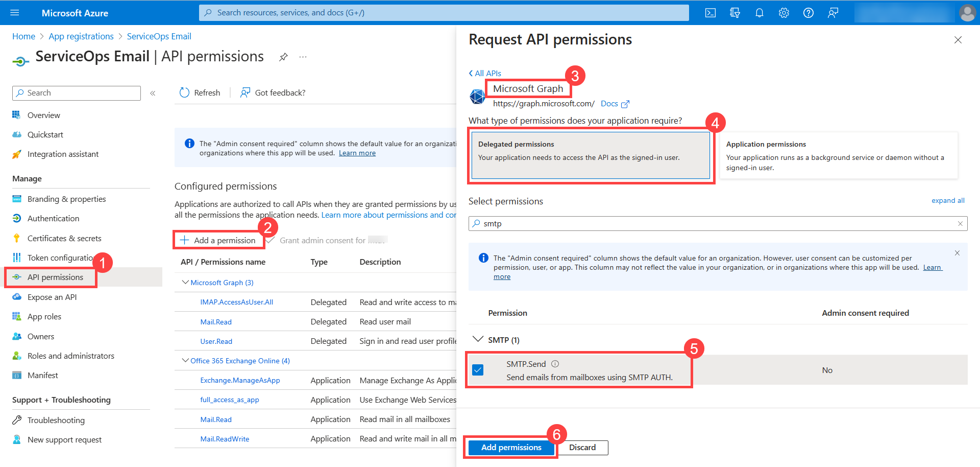Open the notifications bell icon
The height and width of the screenshot is (467, 980).
(x=759, y=13)
